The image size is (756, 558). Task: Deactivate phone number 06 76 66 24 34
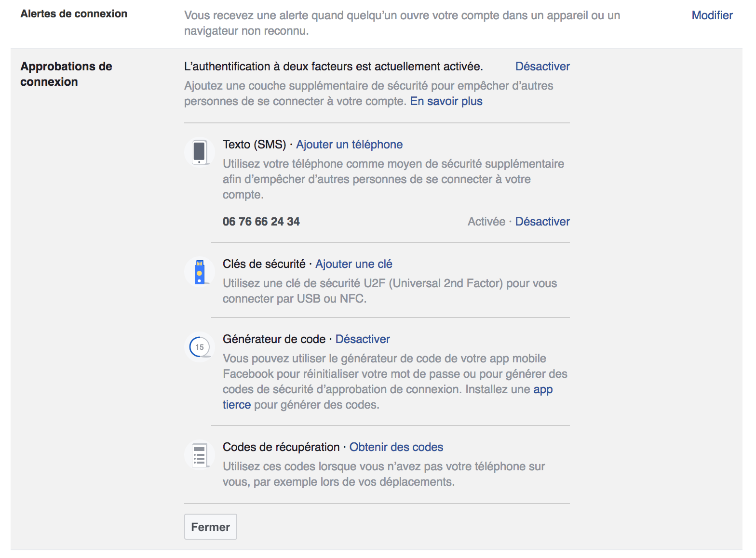click(542, 222)
